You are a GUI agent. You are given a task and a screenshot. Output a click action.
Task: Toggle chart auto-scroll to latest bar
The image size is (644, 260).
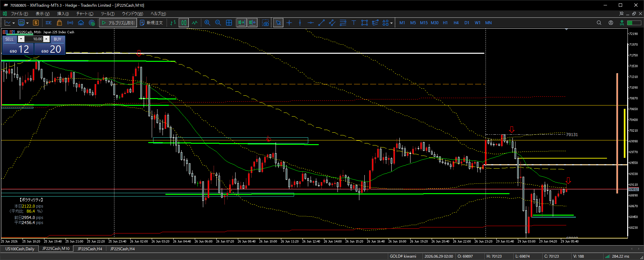point(241,23)
